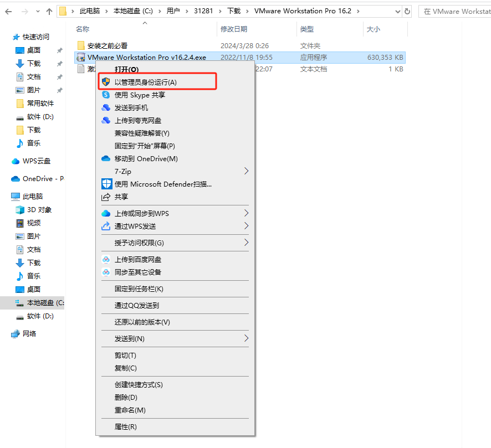Expand the 7-Zip submenu arrow
491x448 pixels.
tap(246, 171)
